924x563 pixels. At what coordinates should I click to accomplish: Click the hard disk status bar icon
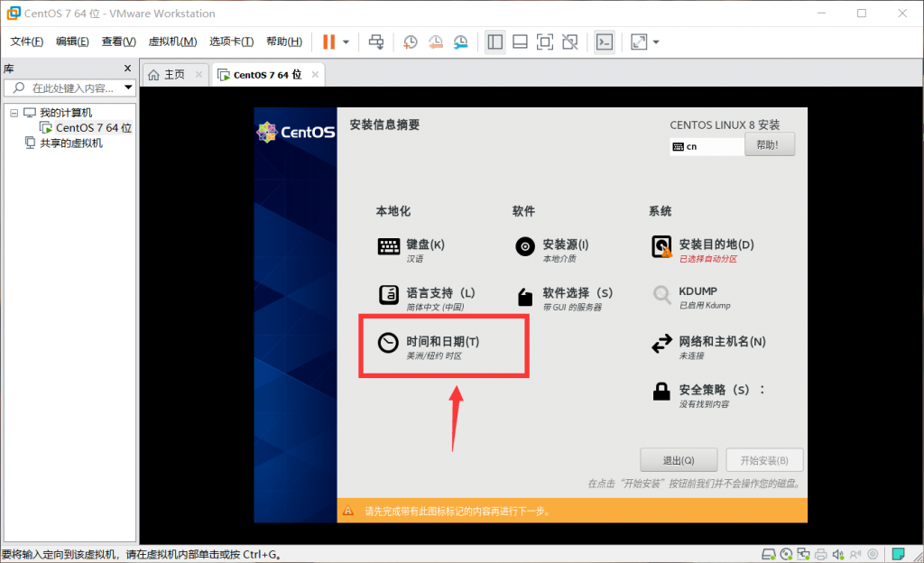(768, 554)
